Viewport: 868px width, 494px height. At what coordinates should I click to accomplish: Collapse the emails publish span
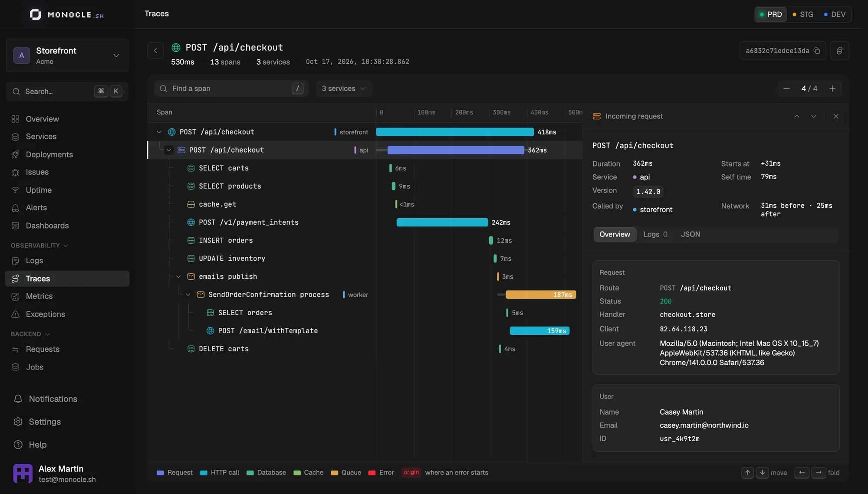[178, 276]
